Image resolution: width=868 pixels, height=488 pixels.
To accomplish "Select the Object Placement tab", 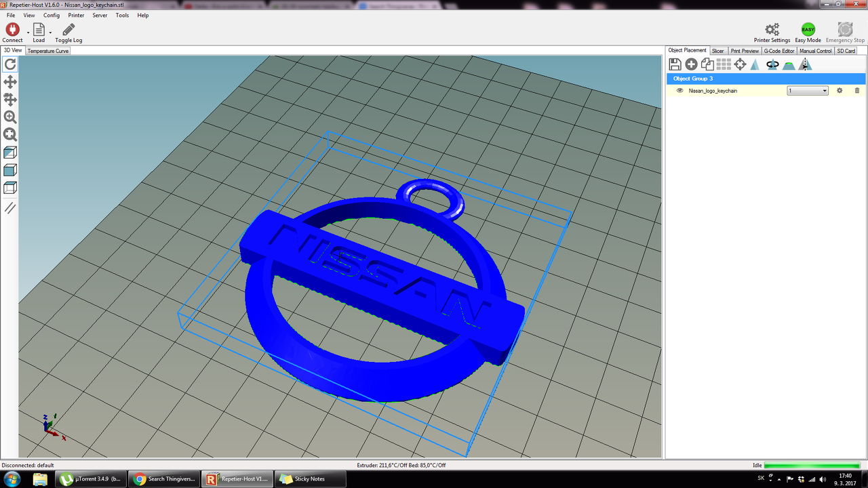I will tap(687, 50).
